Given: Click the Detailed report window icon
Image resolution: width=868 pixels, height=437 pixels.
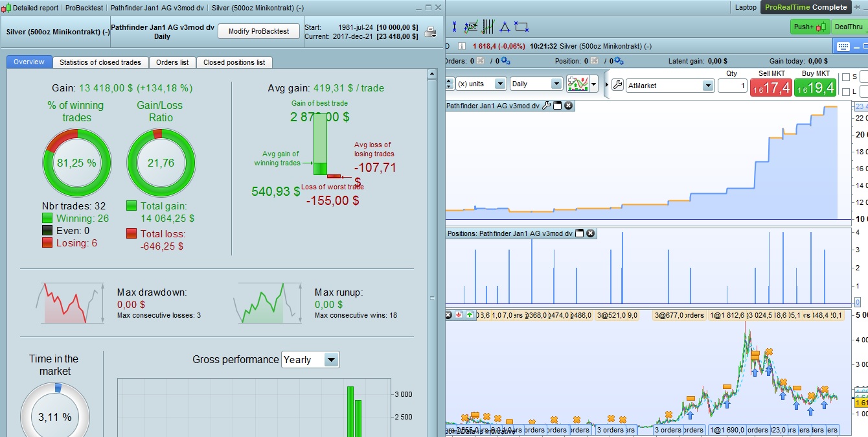Looking at the screenshot, I should (x=7, y=8).
